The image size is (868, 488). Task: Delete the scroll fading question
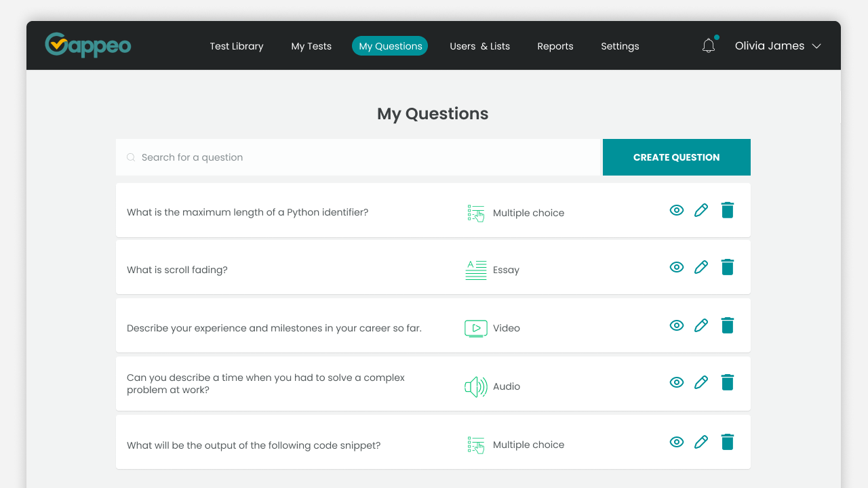pos(728,267)
